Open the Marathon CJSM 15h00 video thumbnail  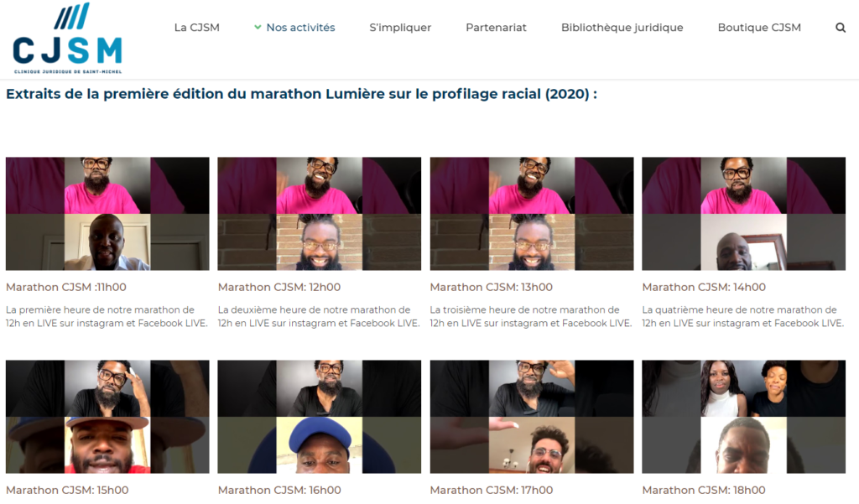pyautogui.click(x=107, y=416)
